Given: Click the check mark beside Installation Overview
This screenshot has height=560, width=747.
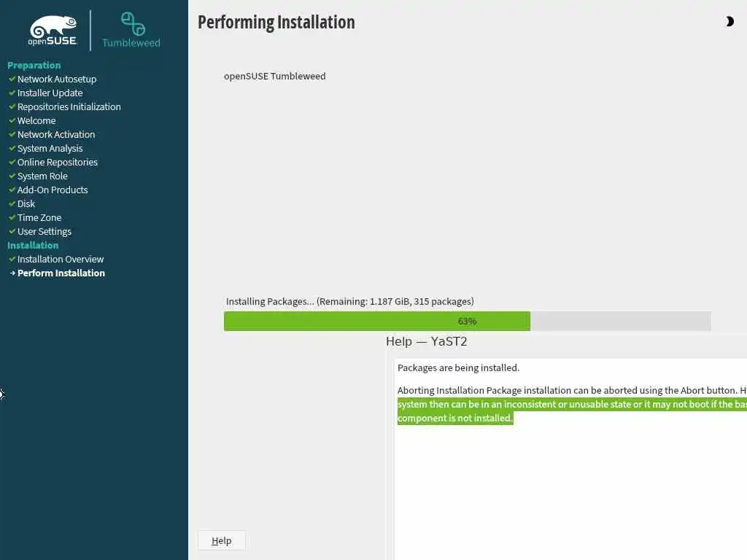Looking at the screenshot, I should click(12, 259).
